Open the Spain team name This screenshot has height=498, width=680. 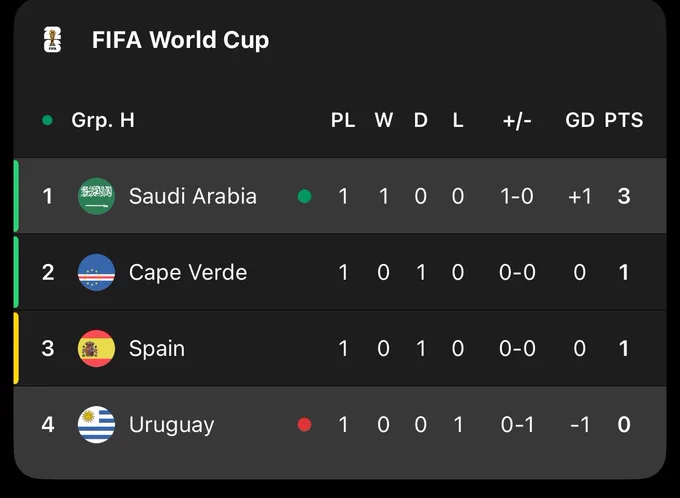[157, 349]
